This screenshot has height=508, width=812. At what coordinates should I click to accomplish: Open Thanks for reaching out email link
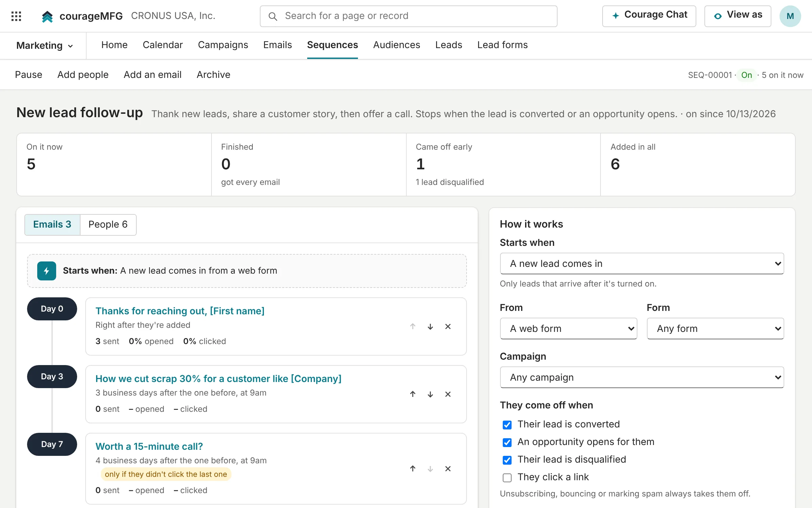click(180, 311)
